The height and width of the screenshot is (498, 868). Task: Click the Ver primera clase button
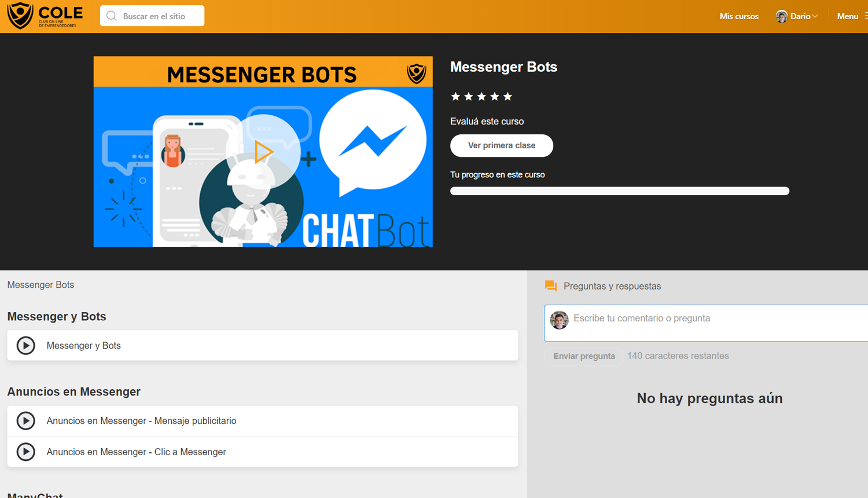pos(502,145)
